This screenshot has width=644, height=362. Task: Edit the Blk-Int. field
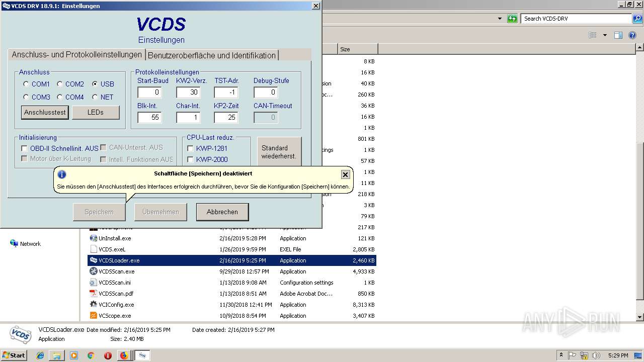point(149,117)
